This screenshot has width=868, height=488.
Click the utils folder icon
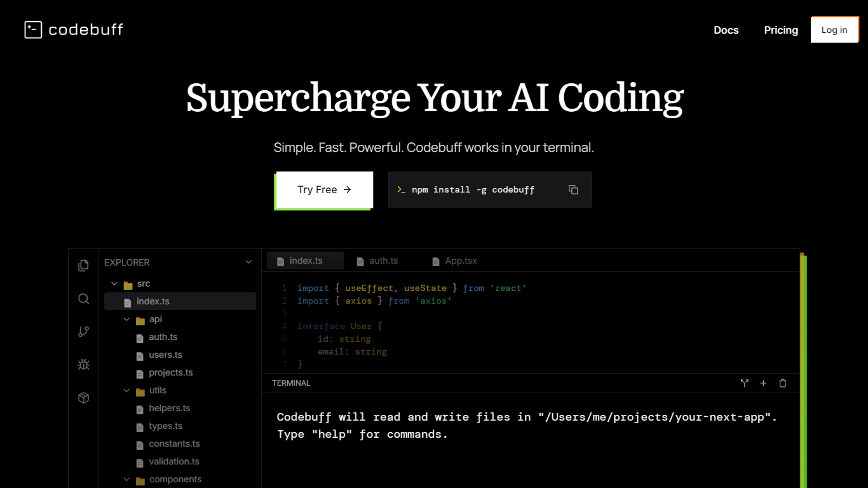(140, 391)
